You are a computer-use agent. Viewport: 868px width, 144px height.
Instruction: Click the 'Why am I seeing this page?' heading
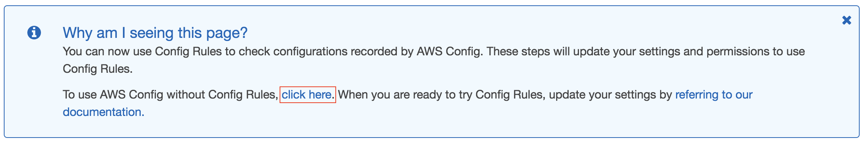155,33
